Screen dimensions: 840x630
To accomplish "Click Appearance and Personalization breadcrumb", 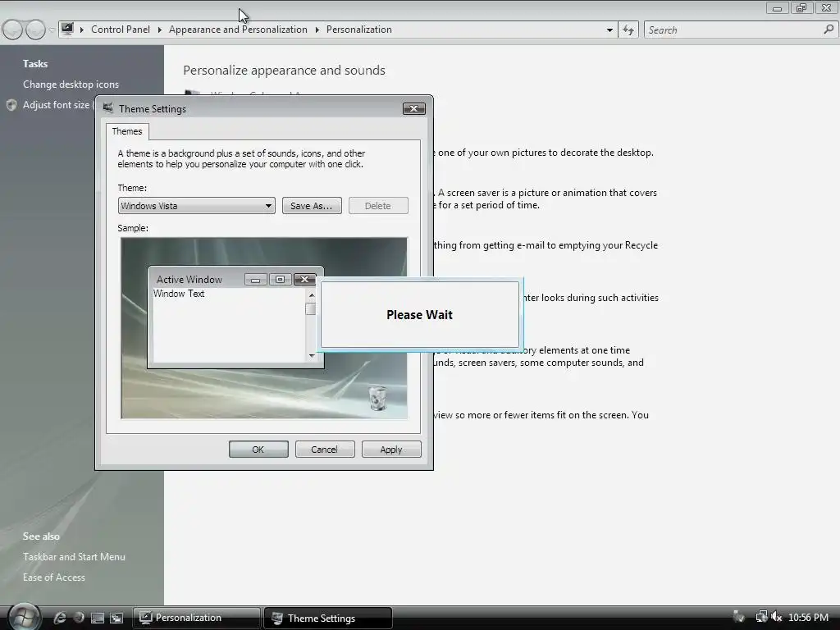I will click(238, 30).
